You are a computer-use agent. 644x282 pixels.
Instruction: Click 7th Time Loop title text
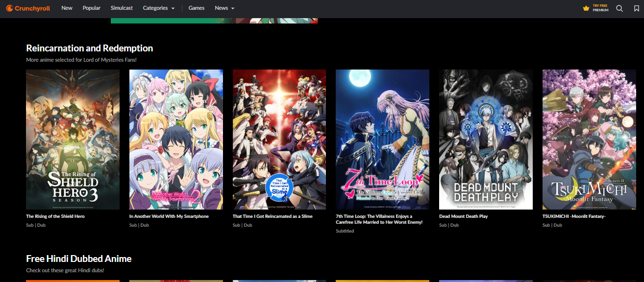[379, 219]
